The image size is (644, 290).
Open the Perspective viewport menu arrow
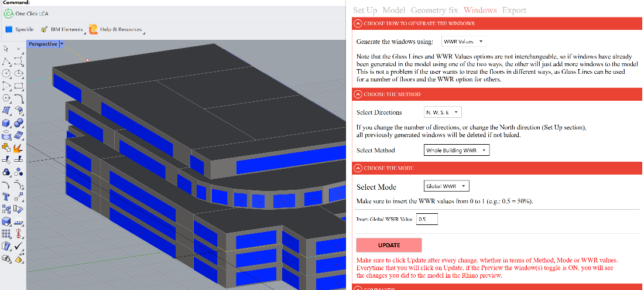coord(61,44)
